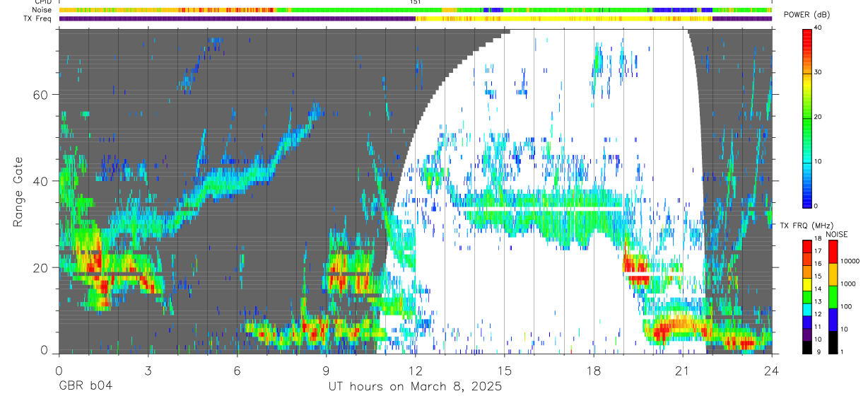Pick the green segment of the NOISE scale
This screenshot has height=401, width=868.
833,296
